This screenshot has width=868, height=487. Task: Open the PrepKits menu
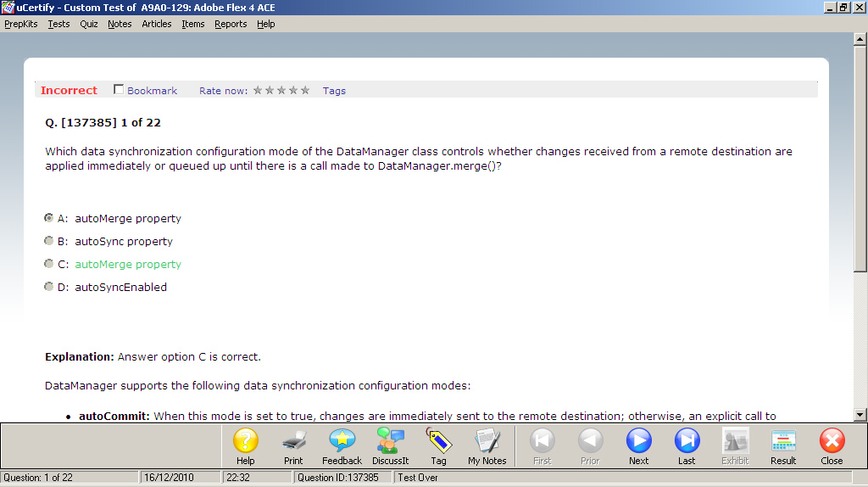21,24
